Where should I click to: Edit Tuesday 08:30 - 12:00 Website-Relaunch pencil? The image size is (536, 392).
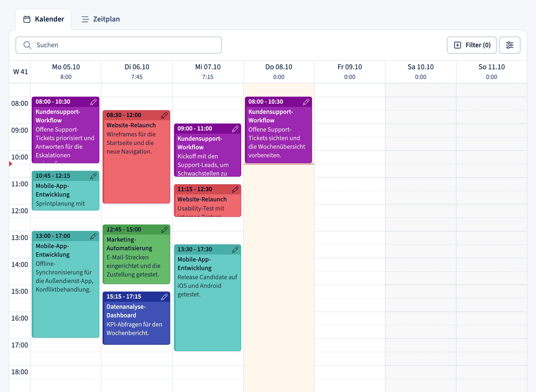[164, 115]
